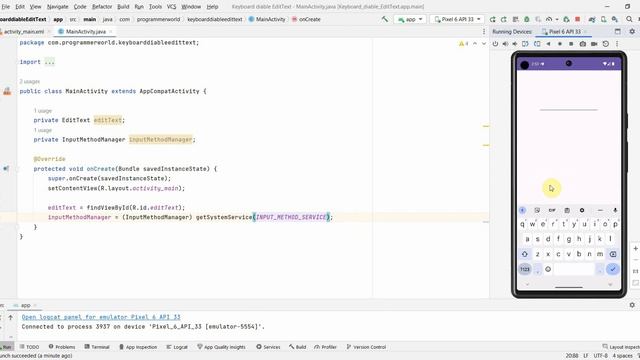
Task: Open the VCS menu
Action: (x=171, y=7)
